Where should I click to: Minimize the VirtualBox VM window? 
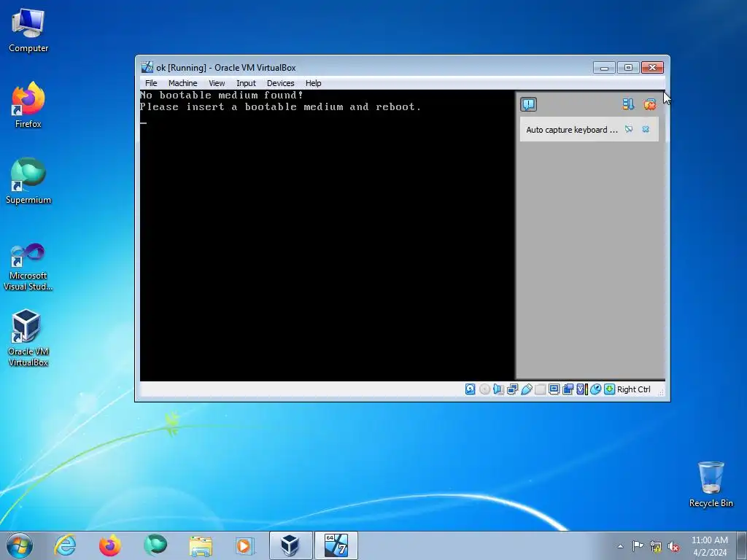click(604, 68)
